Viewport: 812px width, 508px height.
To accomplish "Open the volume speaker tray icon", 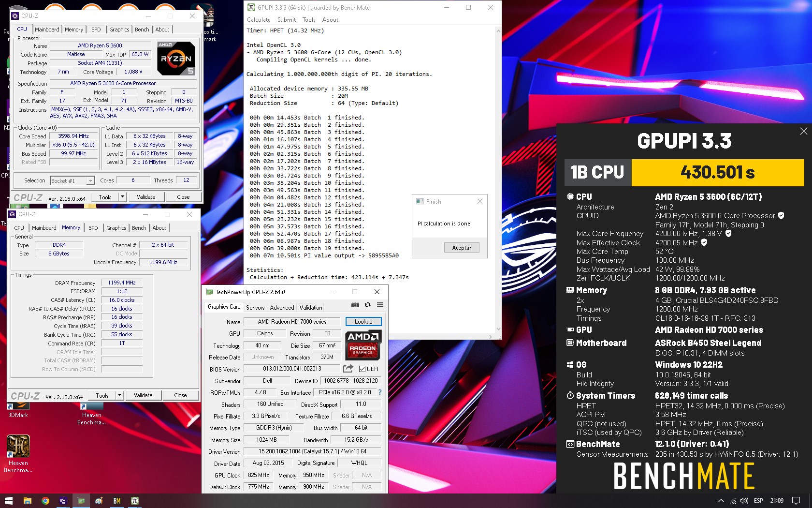I will [x=744, y=501].
